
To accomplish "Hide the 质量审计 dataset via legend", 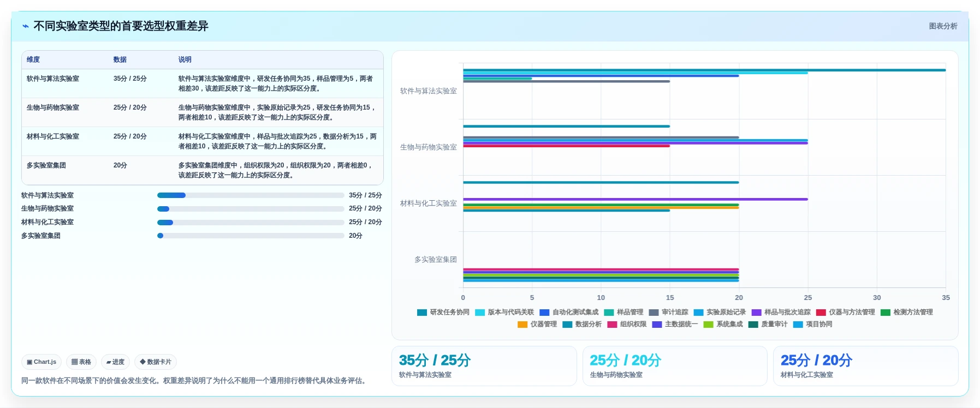I will click(x=768, y=324).
